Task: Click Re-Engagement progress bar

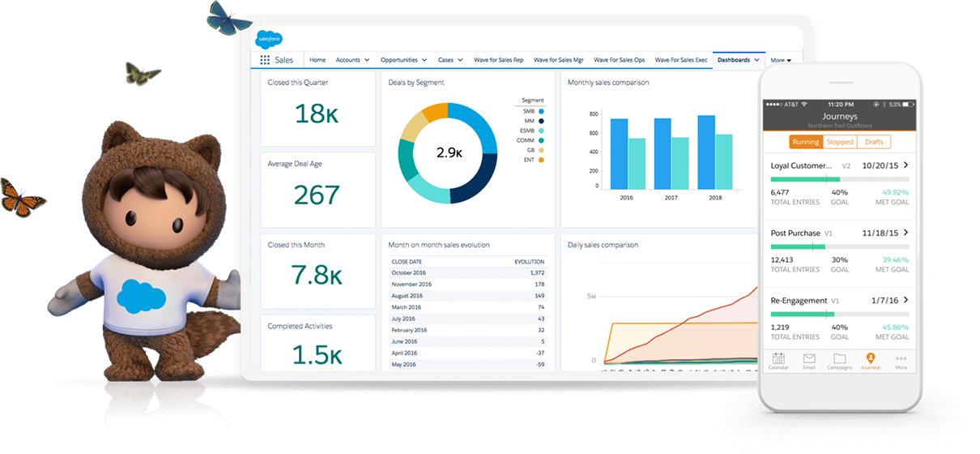Action: point(840,313)
